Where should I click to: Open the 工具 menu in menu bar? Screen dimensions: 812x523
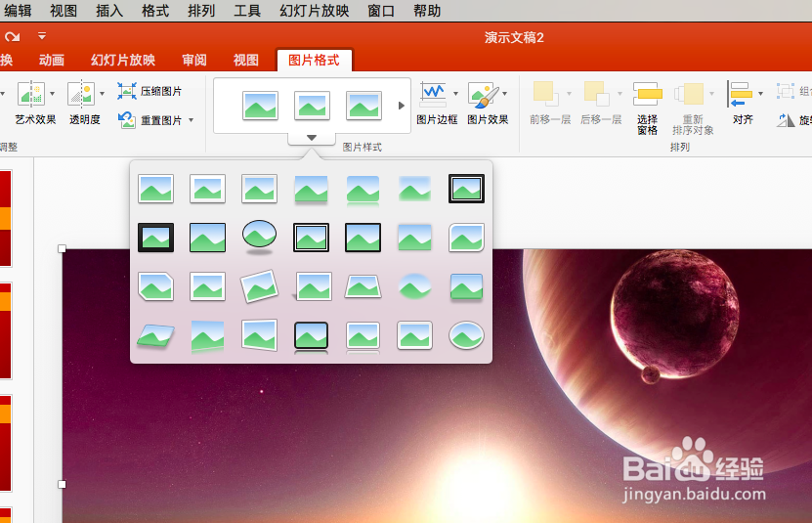[x=247, y=11]
